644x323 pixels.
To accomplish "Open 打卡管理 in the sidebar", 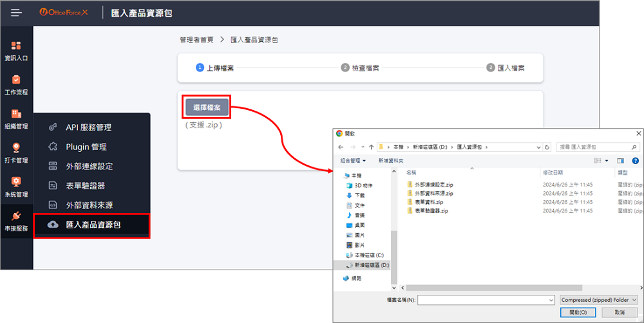I will coord(17,154).
